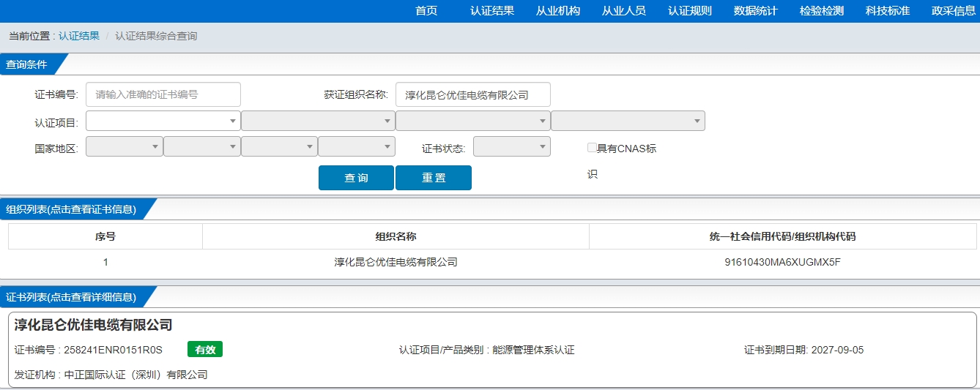Open the fourth 认证项目 dropdown

click(x=628, y=121)
